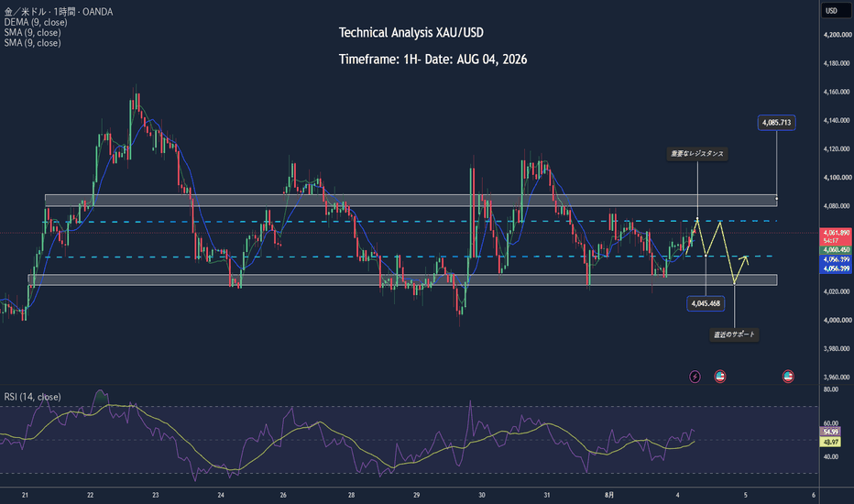Click the 金/米ドル · 1時間 · OANDA symbol title
854x504 pixels.
coord(59,11)
